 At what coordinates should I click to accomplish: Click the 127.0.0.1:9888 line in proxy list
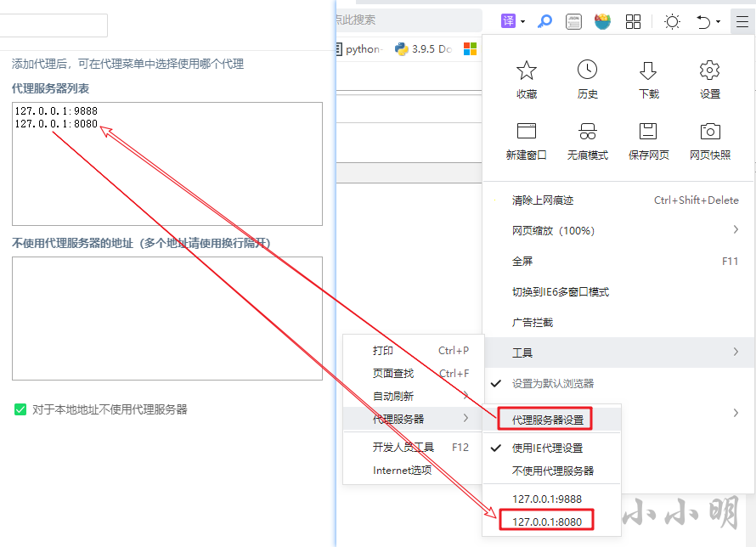pyautogui.click(x=56, y=111)
